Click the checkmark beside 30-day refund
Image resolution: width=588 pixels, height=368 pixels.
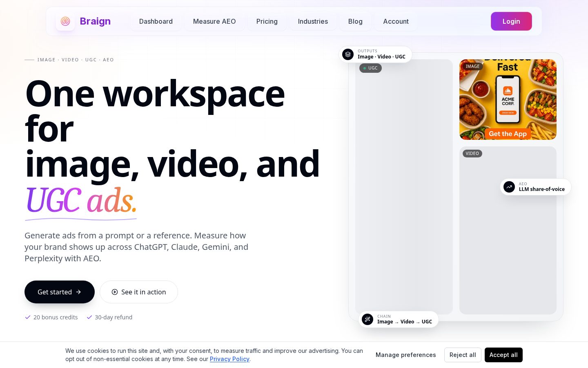pyautogui.click(x=89, y=317)
